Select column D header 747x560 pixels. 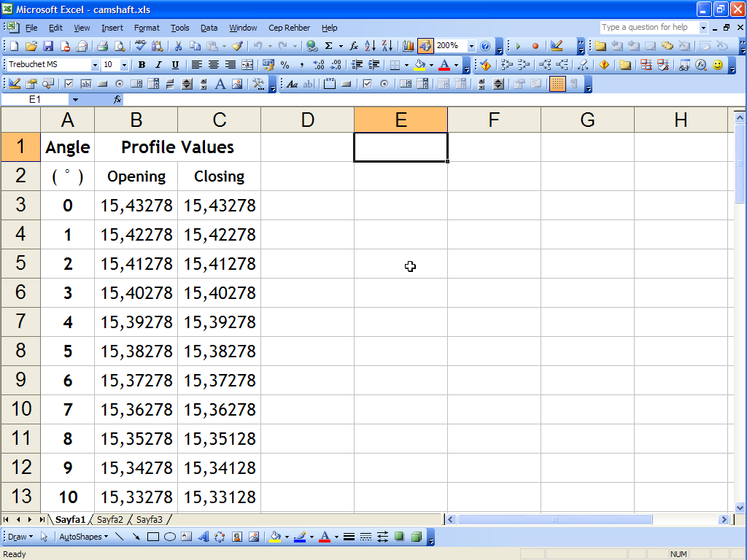(307, 120)
